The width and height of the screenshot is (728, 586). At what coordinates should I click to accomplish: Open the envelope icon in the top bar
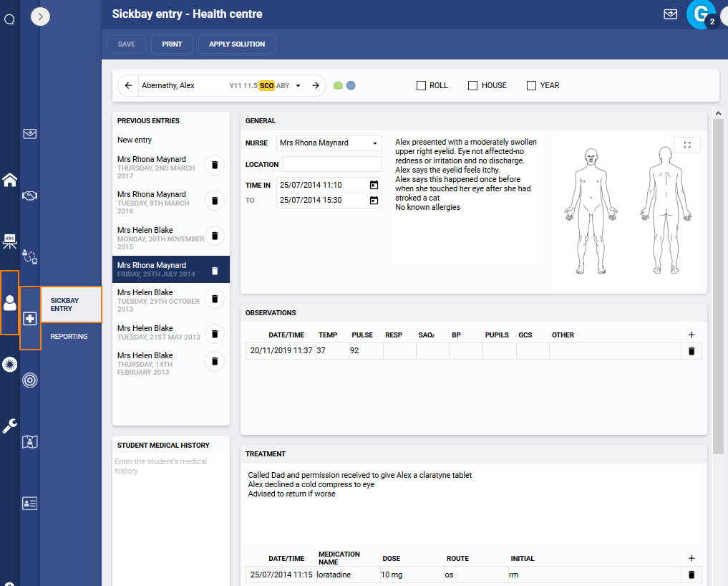point(670,14)
